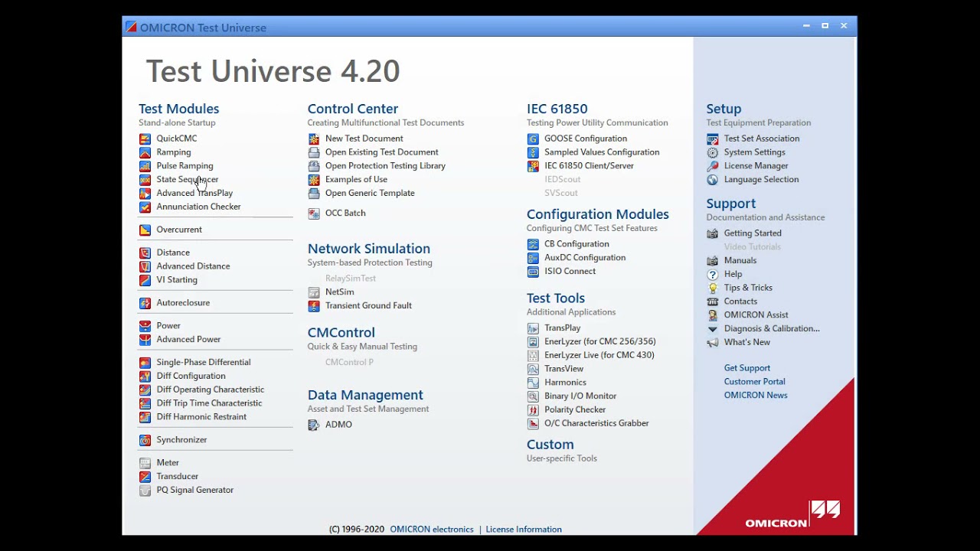This screenshot has height=551, width=980.
Task: Launch O/C Characteristics Grabber
Action: [x=596, y=423]
